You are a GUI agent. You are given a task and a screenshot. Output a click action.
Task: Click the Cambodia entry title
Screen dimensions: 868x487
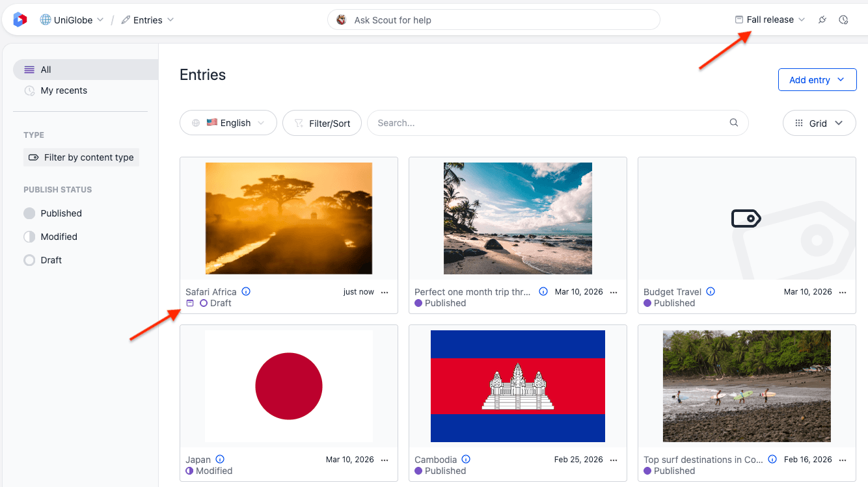435,460
